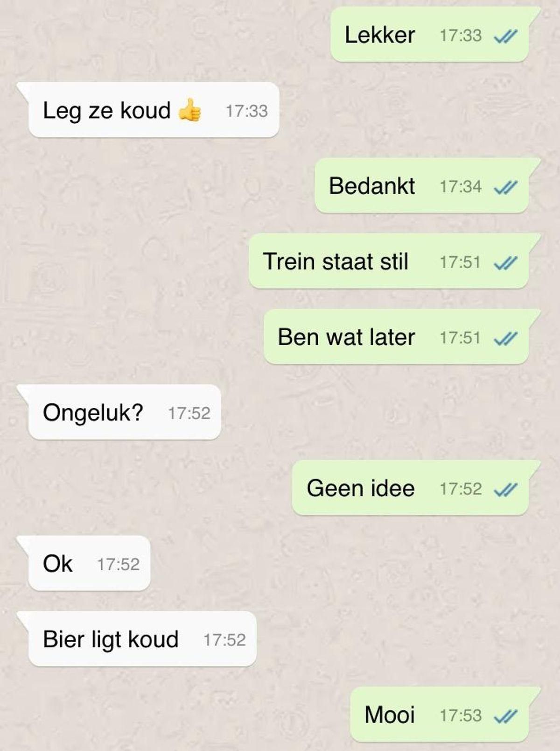Click the 17:52 timestamp beside 'Bier ligt koud'
Viewport: 560px width, 751px height.
click(x=224, y=640)
